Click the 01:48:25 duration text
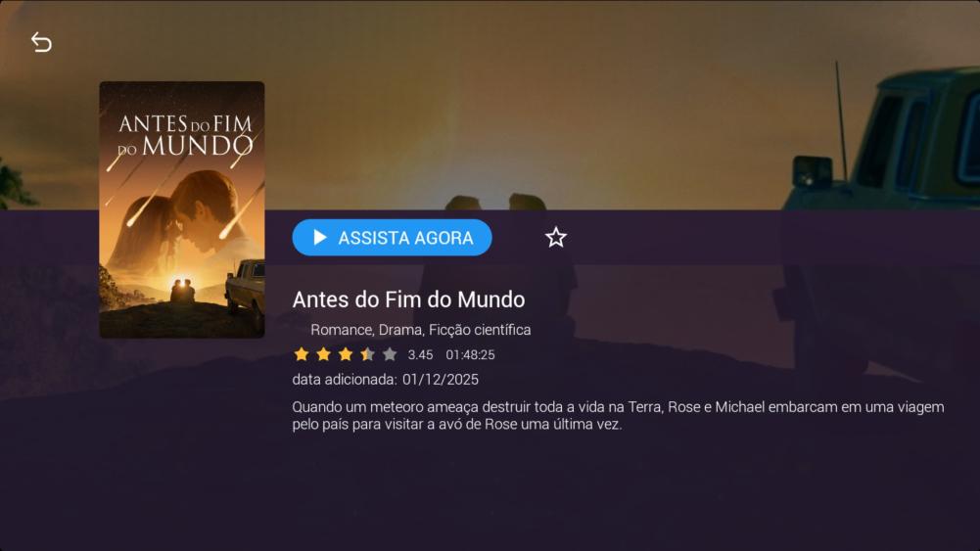The image size is (980, 551). [x=470, y=355]
